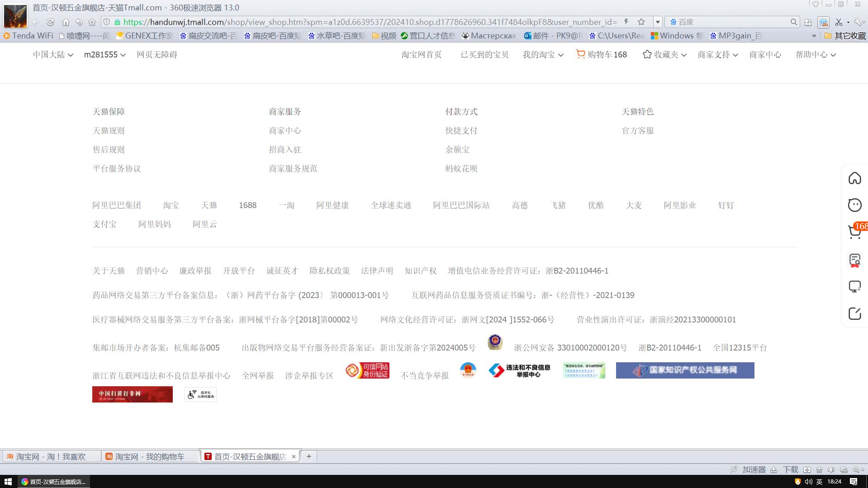Bookmark the page with the address bar star
This screenshot has height=488, width=868.
coord(641,22)
